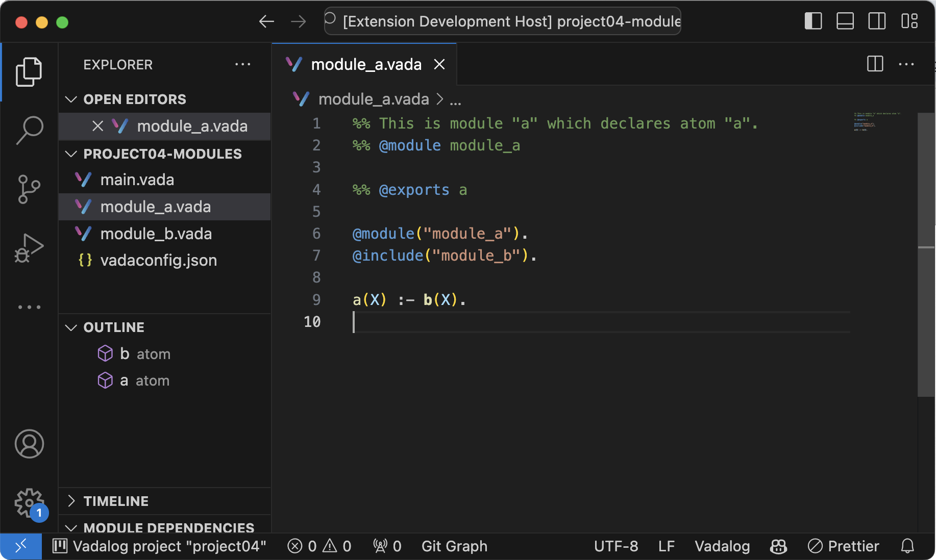Toggle the primary side bar visibility
936x560 pixels.
(x=813, y=21)
